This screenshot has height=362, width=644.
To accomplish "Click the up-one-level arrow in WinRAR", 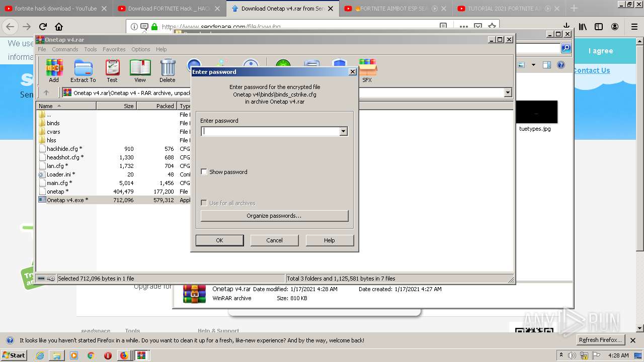I will (46, 93).
